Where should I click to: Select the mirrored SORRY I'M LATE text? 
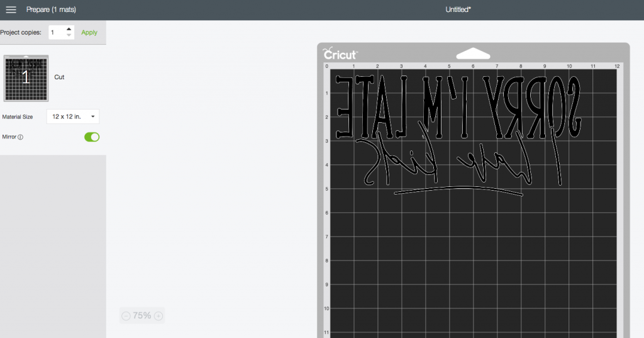(x=458, y=106)
